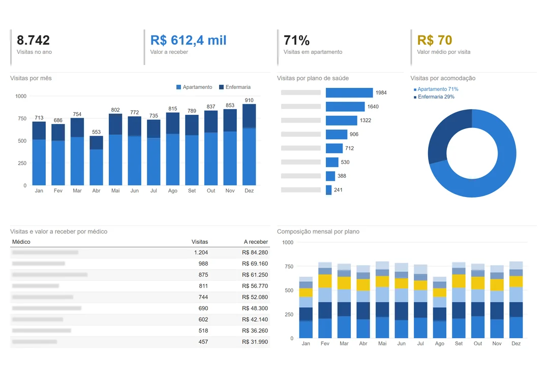This screenshot has width=547, height=392.
Task: Click the '988' visits cell in table
Action: click(203, 264)
